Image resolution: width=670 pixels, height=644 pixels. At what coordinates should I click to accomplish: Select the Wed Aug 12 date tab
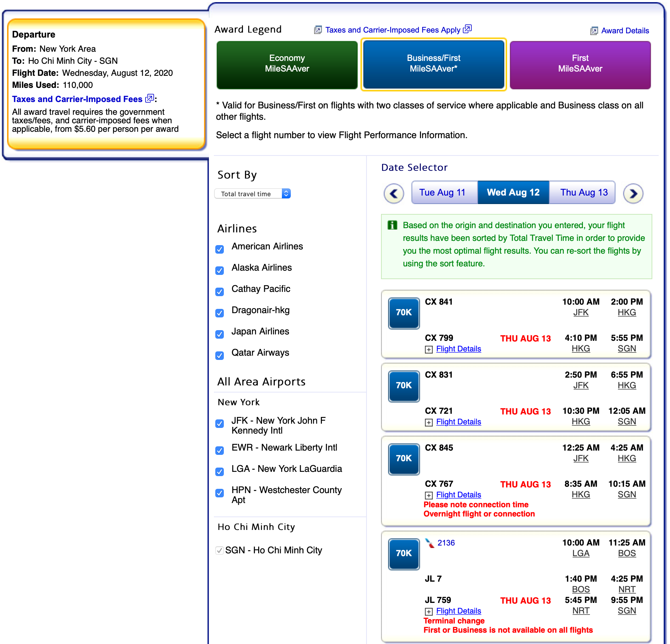513,193
